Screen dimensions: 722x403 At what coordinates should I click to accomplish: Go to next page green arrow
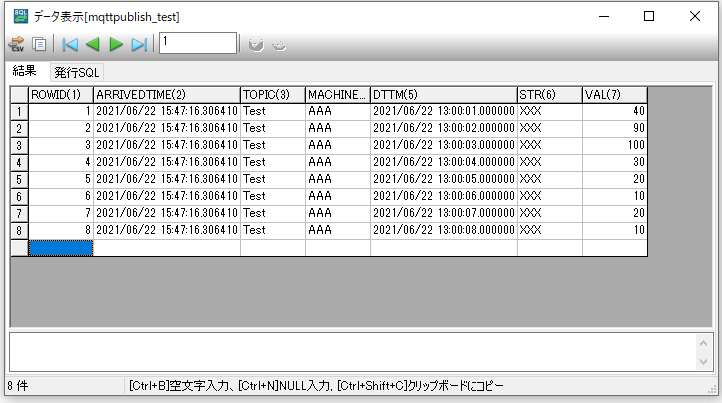pos(116,45)
